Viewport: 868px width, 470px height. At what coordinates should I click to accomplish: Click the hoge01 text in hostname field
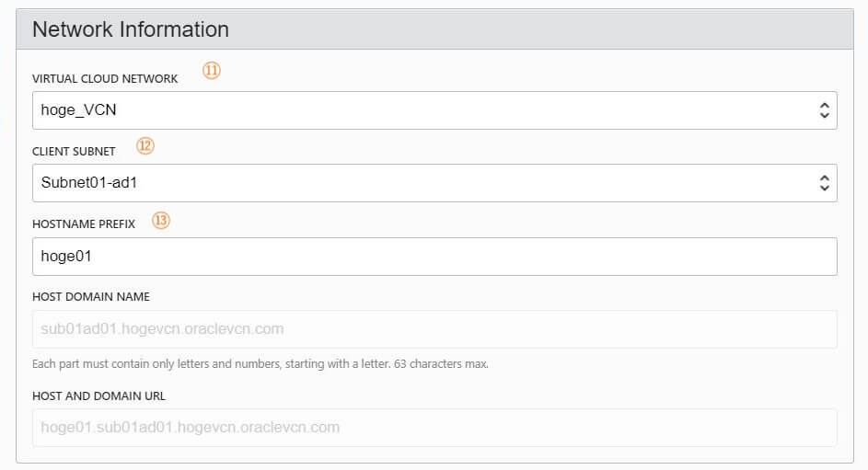66,257
